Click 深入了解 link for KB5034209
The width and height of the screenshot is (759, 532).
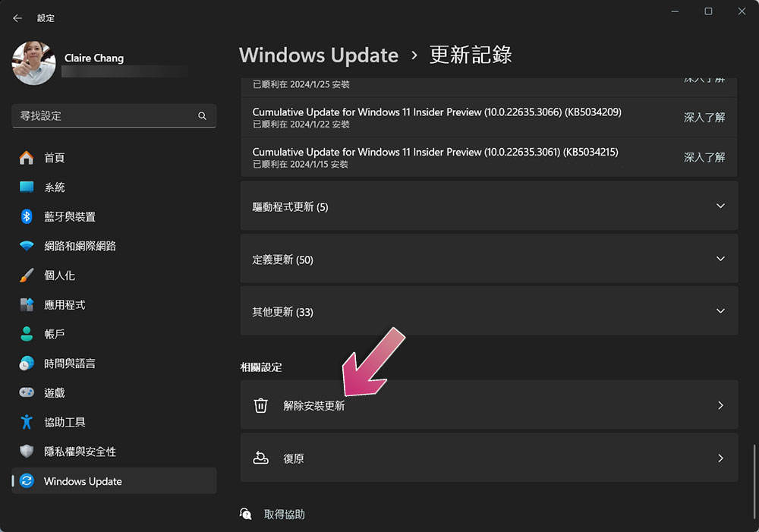[x=704, y=118]
